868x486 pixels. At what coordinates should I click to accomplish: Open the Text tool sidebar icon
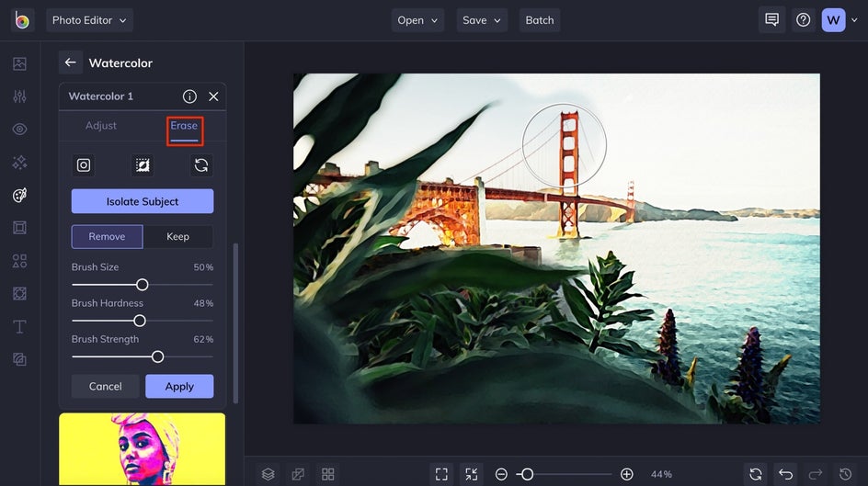(x=19, y=327)
